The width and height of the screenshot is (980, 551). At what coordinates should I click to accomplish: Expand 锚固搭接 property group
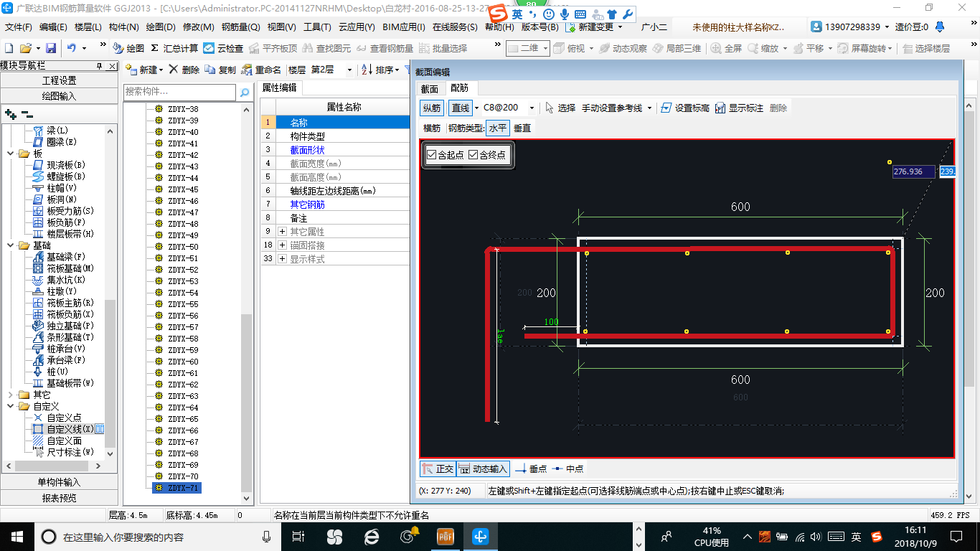(x=283, y=245)
